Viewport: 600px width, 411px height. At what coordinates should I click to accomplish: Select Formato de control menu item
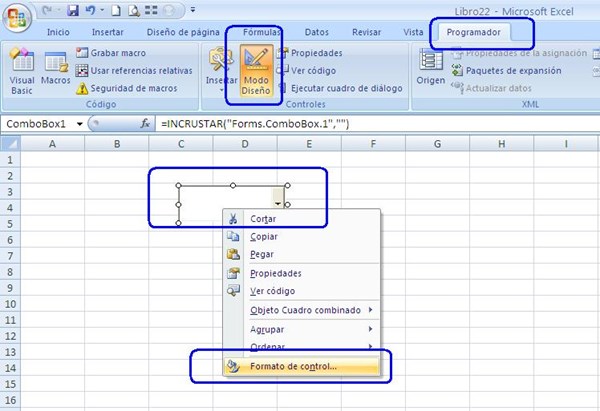click(302, 366)
